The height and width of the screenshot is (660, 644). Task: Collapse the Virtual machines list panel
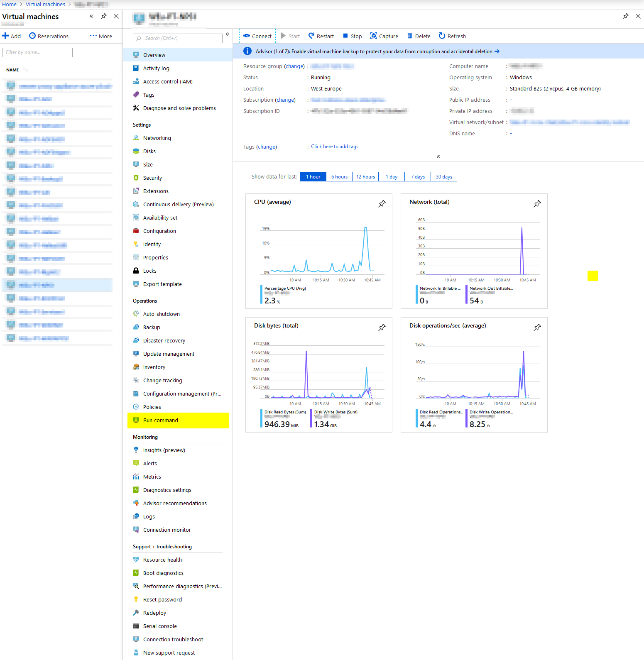pos(91,16)
